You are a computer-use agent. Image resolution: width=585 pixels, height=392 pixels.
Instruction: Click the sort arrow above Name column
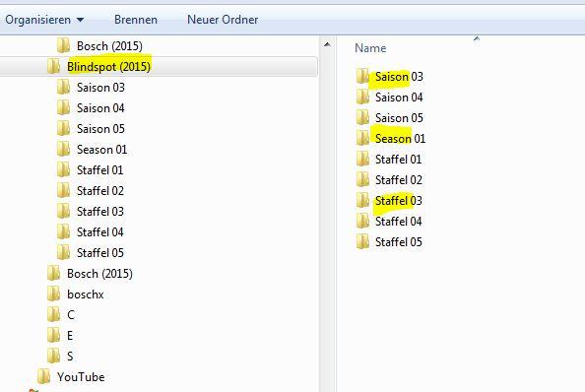coord(477,38)
